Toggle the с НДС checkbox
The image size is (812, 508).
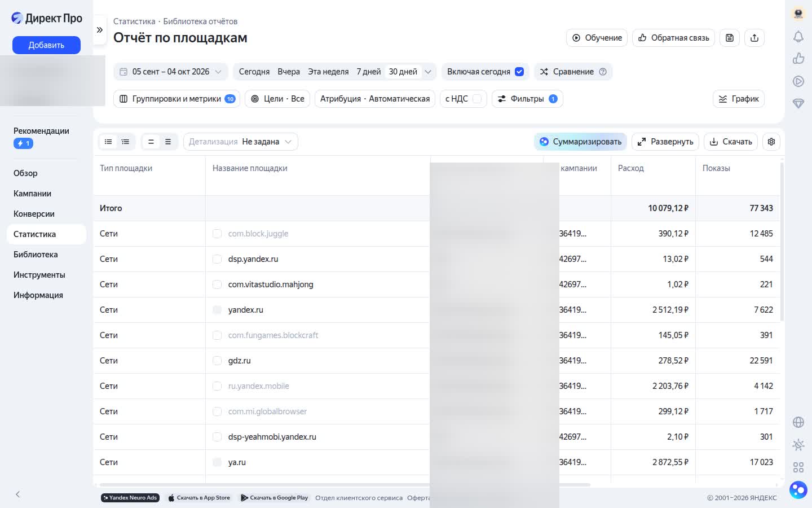(x=477, y=99)
